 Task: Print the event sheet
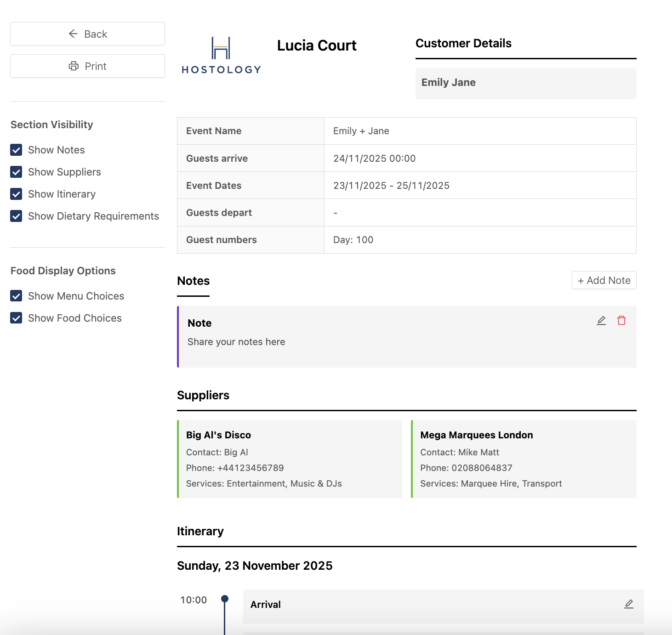click(87, 66)
